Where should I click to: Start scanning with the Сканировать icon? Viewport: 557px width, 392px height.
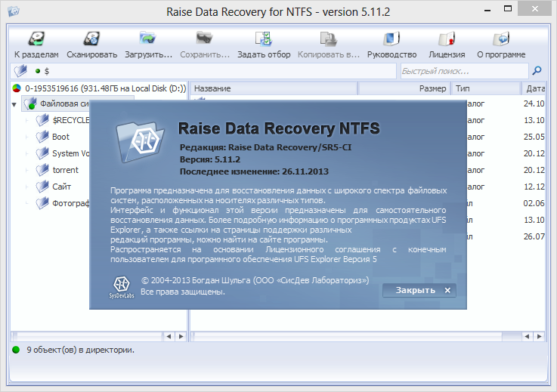[91, 39]
